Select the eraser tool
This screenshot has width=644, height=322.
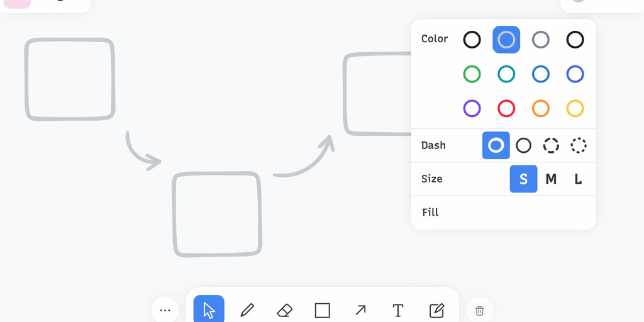(285, 310)
